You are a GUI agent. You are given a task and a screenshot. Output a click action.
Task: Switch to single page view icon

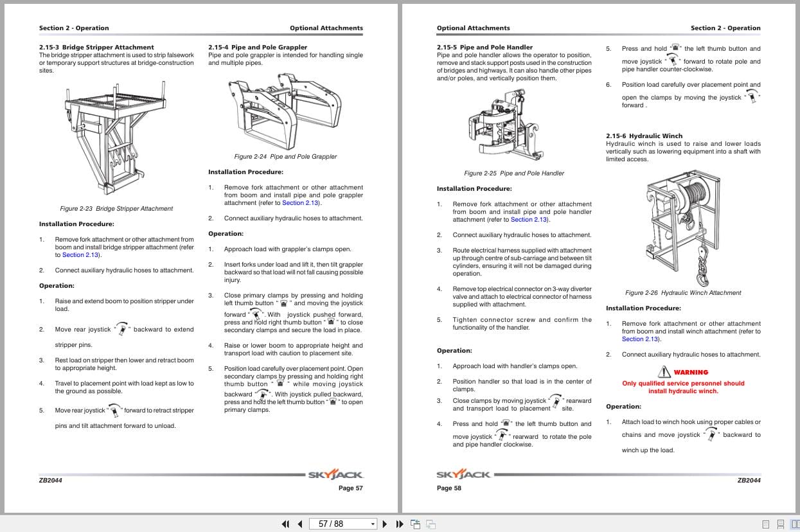(x=765, y=524)
